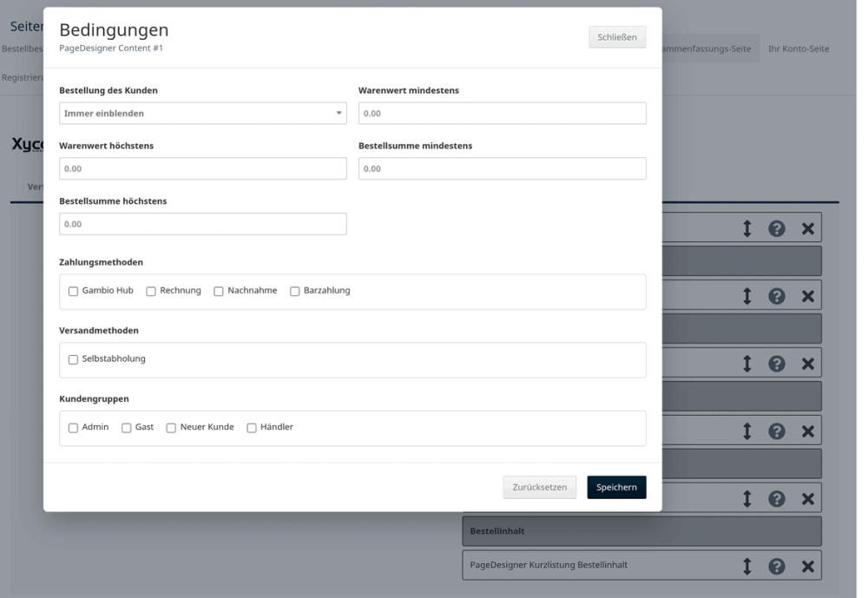868x598 pixels.
Task: Close the dialog with the Schließen button
Action: [617, 37]
